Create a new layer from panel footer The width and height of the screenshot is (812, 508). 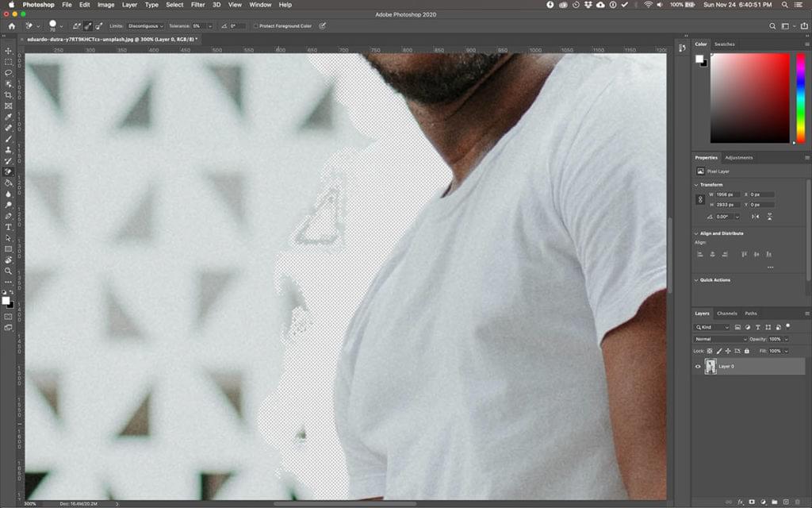click(785, 502)
